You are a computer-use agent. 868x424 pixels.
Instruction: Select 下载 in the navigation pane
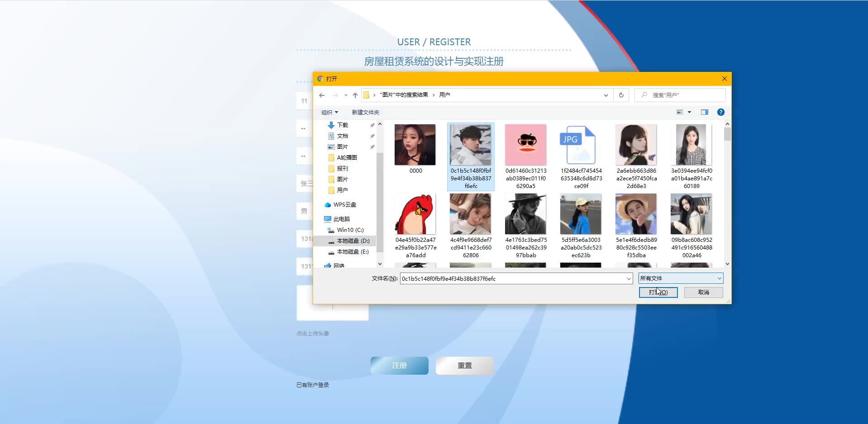click(x=343, y=125)
